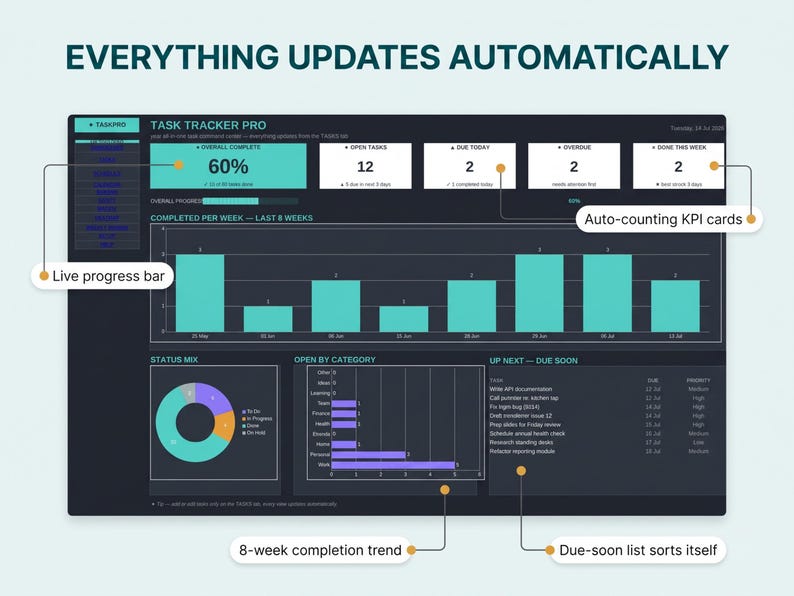Click the Team bar in category chart

click(x=344, y=404)
